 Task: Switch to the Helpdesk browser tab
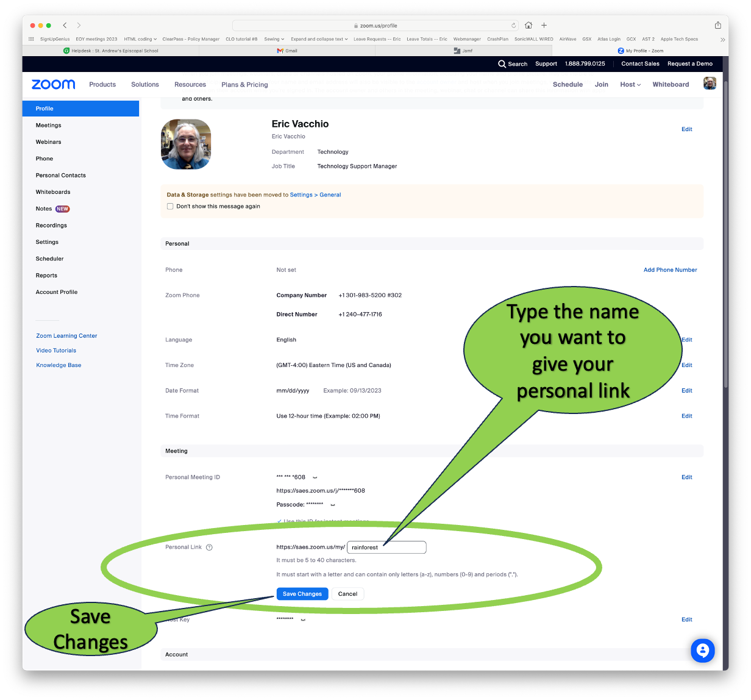[110, 51]
